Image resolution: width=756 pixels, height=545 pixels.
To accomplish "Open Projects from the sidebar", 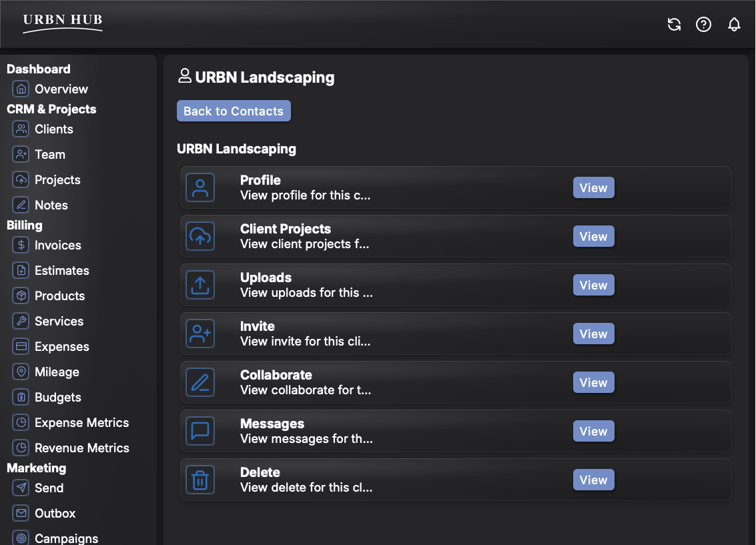I will click(57, 180).
